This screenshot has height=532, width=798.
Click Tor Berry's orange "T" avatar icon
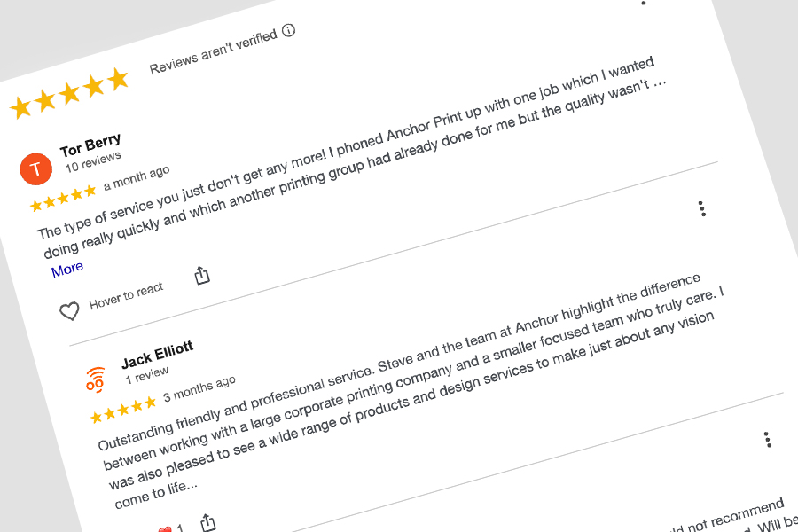coord(35,168)
